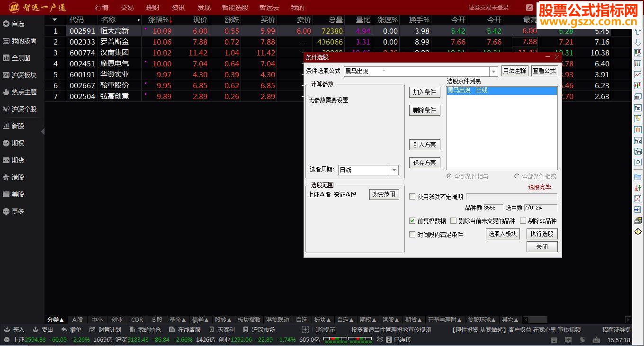
Task: Click the blue folder icon in the right toolbar
Action: [x=638, y=177]
